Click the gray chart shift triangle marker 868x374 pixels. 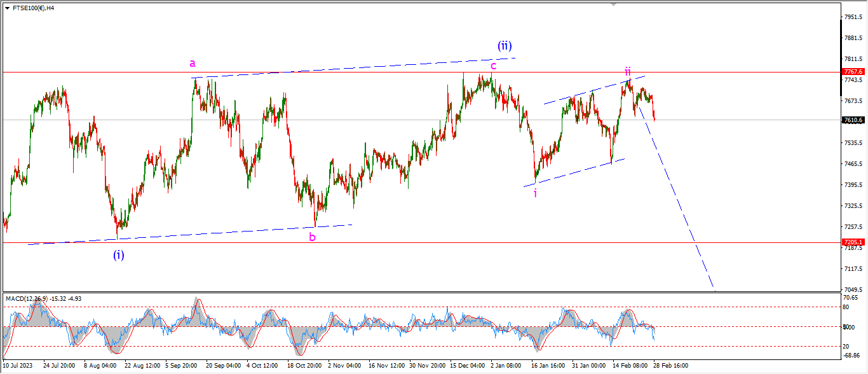coord(613,4)
